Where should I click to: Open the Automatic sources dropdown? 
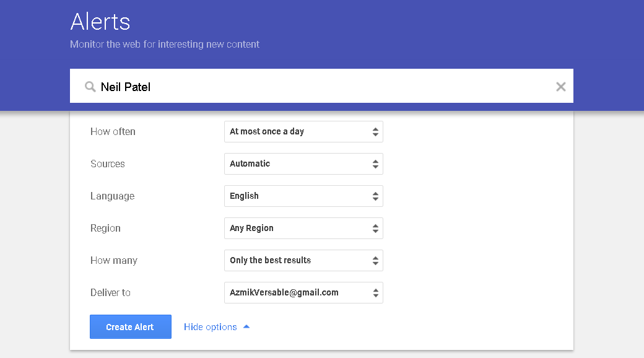[303, 164]
